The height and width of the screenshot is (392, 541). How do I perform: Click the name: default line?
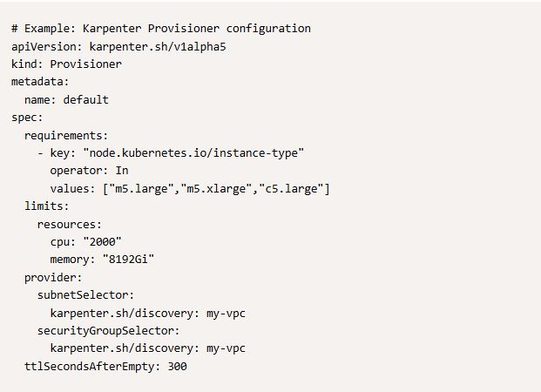[x=66, y=99]
